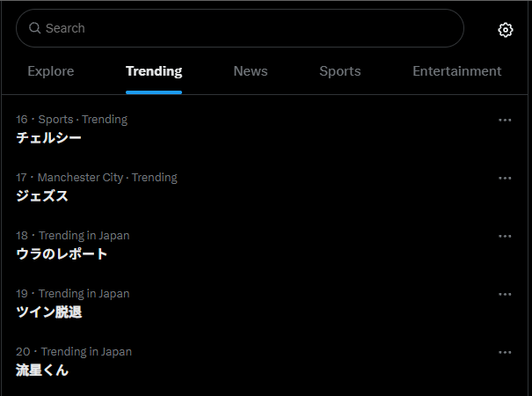Open the Sports tab
The image size is (532, 396).
pos(340,71)
